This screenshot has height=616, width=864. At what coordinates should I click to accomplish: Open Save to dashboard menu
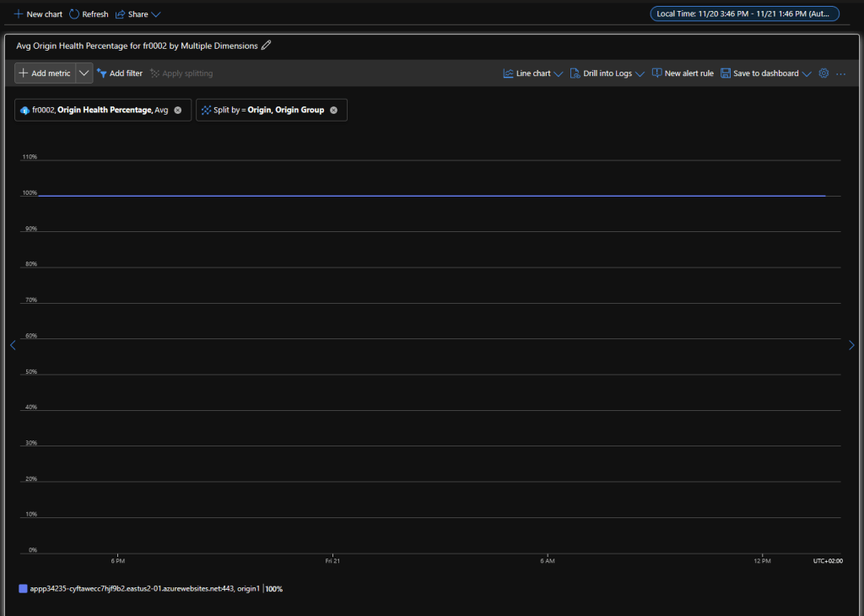(x=765, y=73)
